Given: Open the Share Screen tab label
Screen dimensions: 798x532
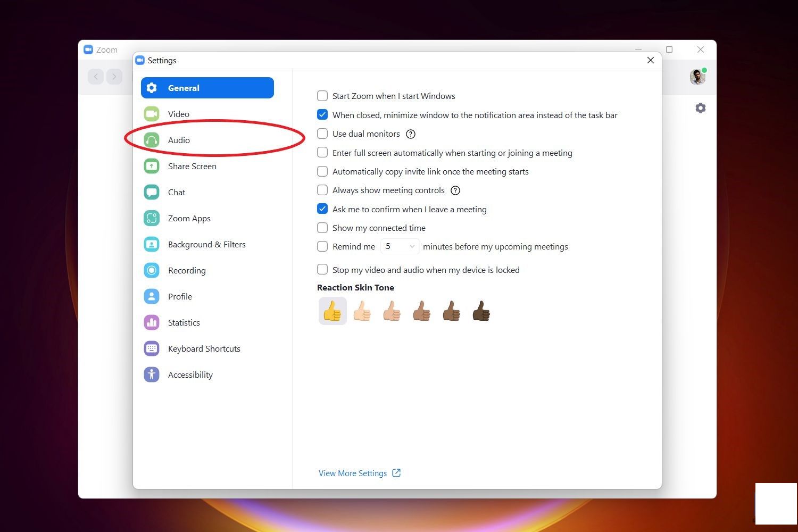Looking at the screenshot, I should (192, 166).
